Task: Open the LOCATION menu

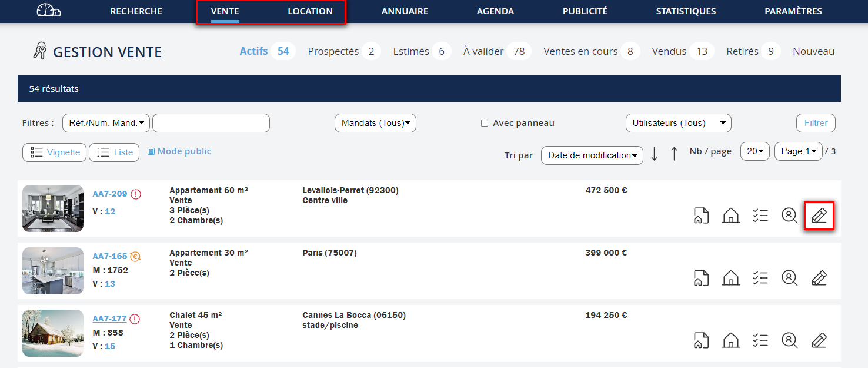Action: pyautogui.click(x=310, y=11)
